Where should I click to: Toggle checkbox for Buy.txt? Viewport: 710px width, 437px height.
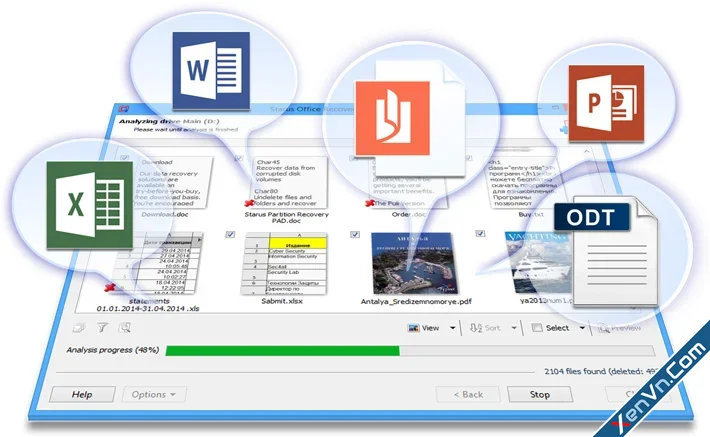469,158
